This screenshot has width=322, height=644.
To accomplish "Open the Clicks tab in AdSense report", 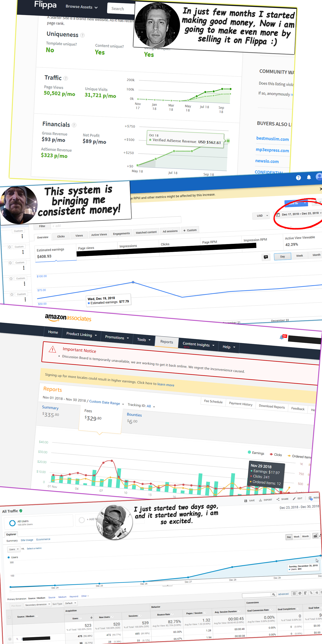I will (x=61, y=237).
